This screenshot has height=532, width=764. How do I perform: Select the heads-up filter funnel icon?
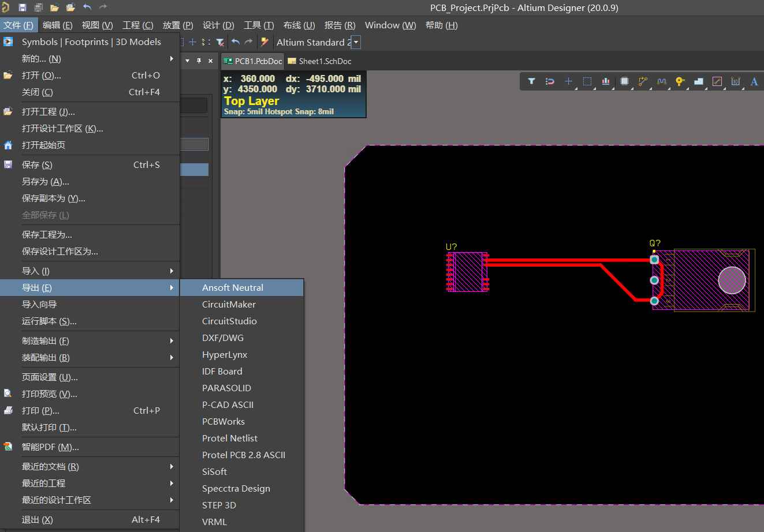coord(531,81)
